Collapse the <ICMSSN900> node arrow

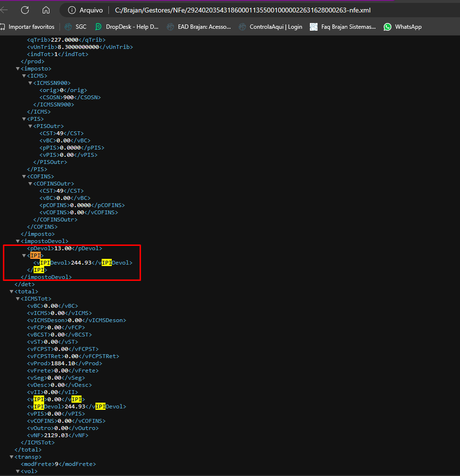(30, 83)
